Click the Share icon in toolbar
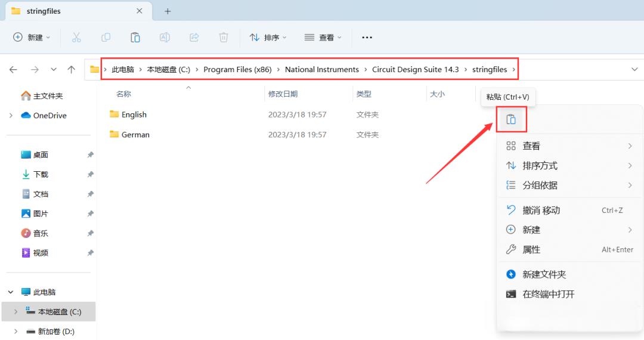 tap(194, 38)
